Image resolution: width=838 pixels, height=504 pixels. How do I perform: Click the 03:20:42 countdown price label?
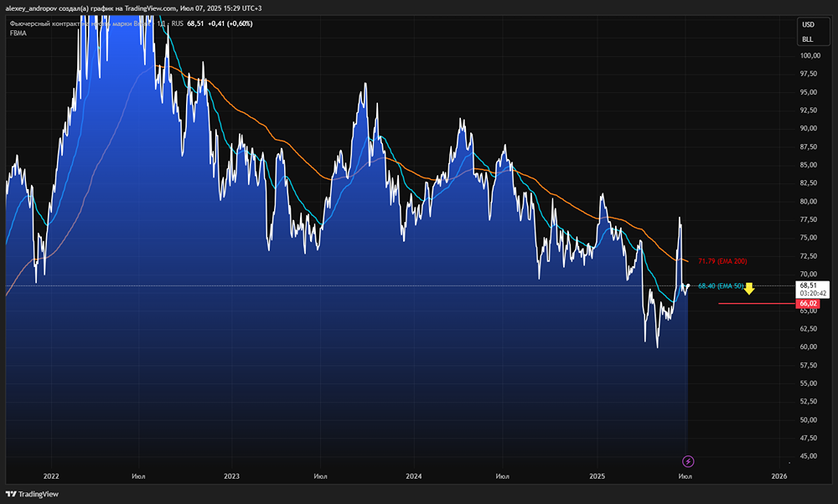pyautogui.click(x=813, y=294)
